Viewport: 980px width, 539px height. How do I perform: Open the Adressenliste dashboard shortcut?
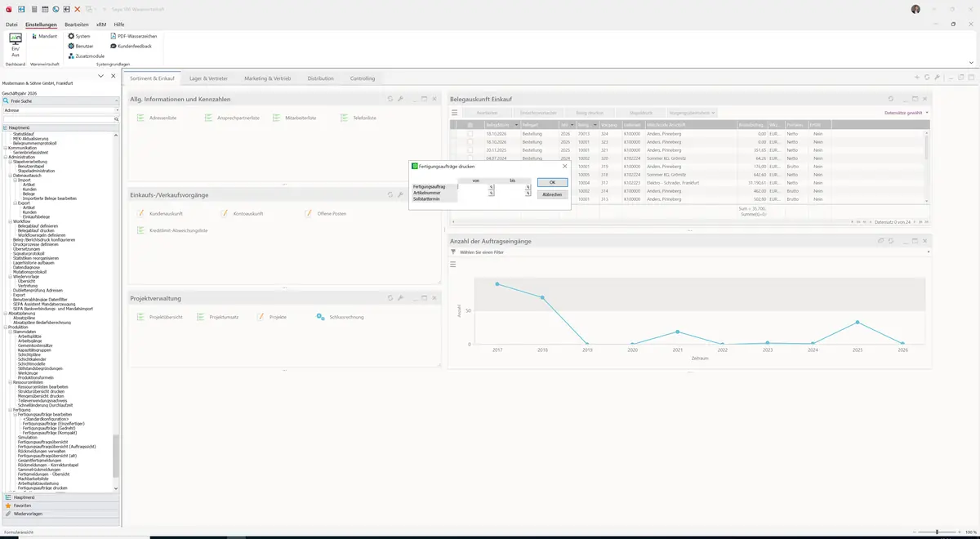(x=158, y=118)
